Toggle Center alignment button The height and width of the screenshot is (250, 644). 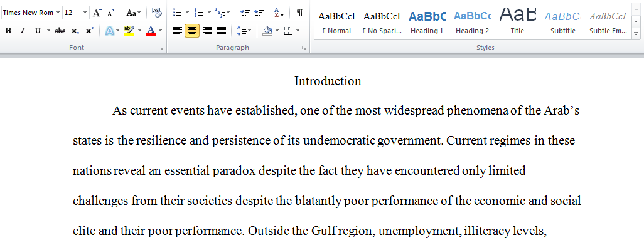click(x=192, y=31)
